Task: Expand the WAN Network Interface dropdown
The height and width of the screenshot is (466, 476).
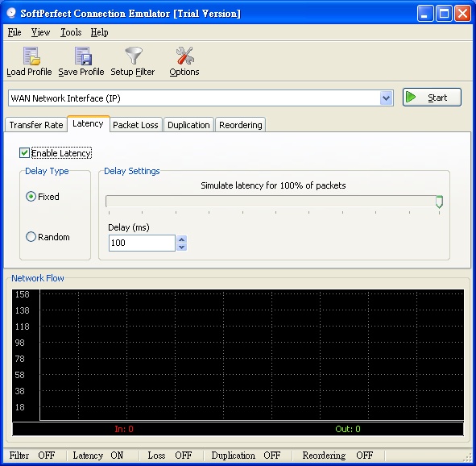Action: pyautogui.click(x=386, y=98)
